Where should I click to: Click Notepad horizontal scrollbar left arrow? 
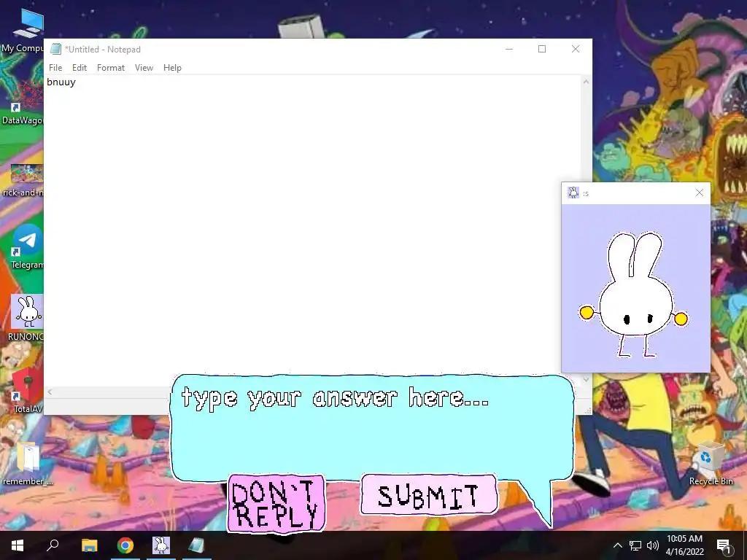point(50,392)
